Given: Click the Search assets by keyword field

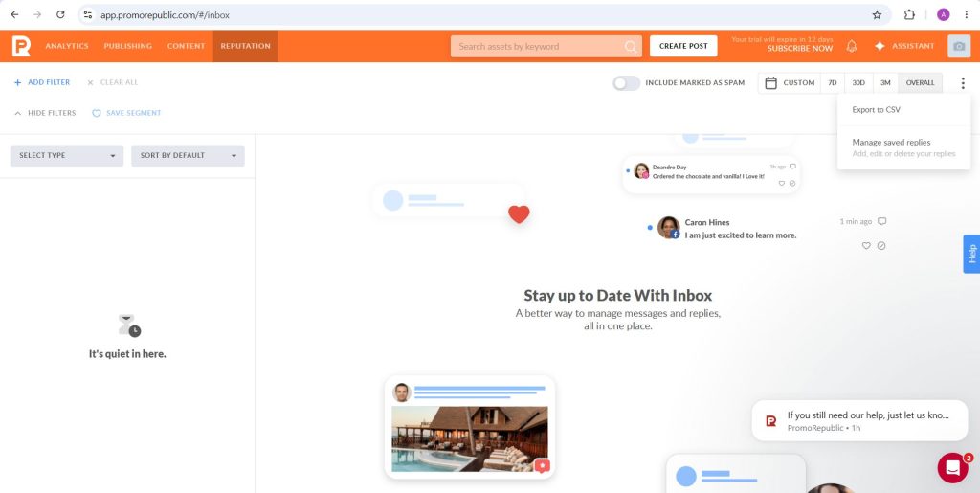Looking at the screenshot, I should pos(546,46).
